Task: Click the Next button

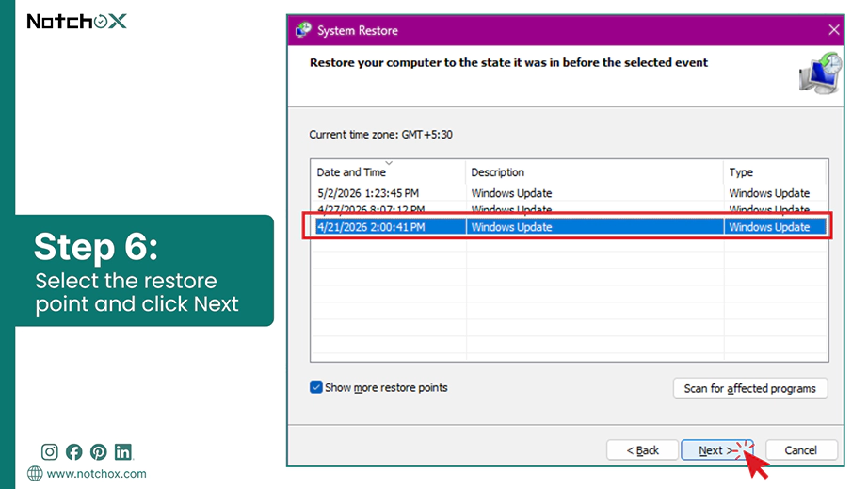Action: coord(716,450)
